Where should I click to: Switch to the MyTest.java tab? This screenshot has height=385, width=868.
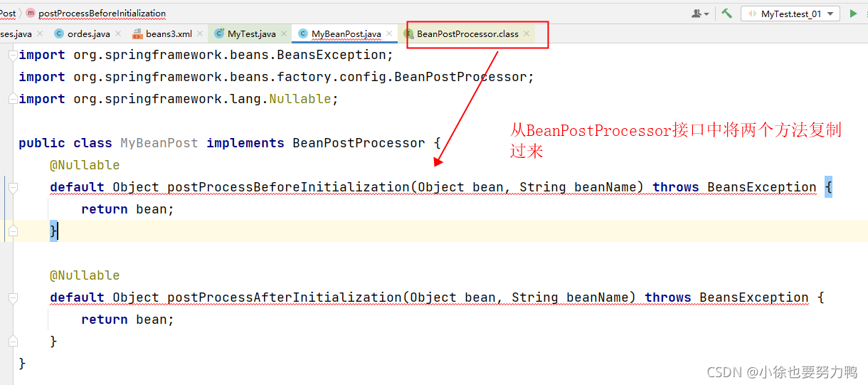tap(252, 33)
